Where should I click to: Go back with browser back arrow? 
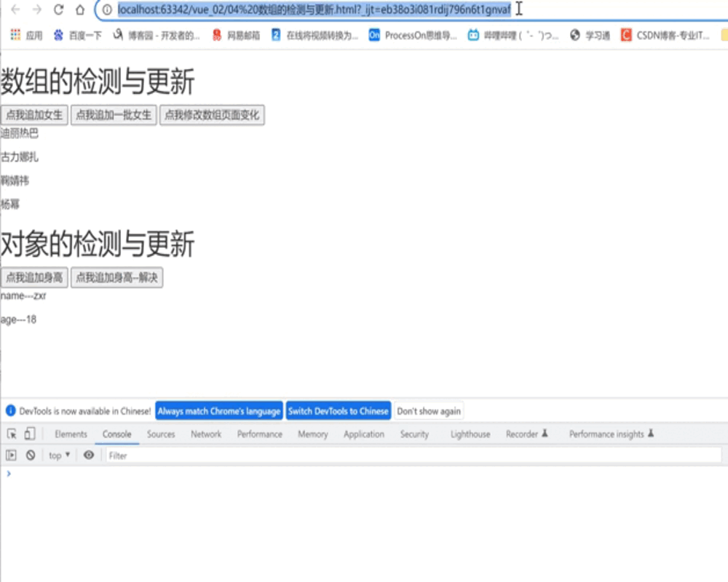(15, 9)
